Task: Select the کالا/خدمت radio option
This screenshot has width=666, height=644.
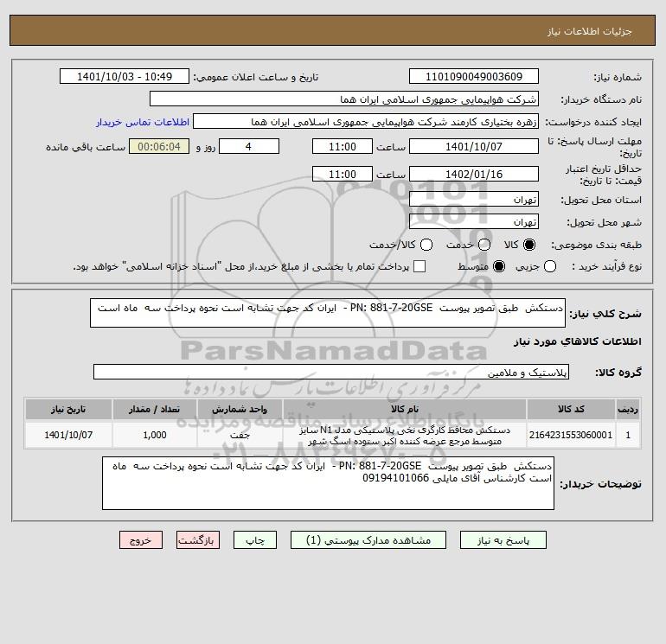Action: coord(426,245)
